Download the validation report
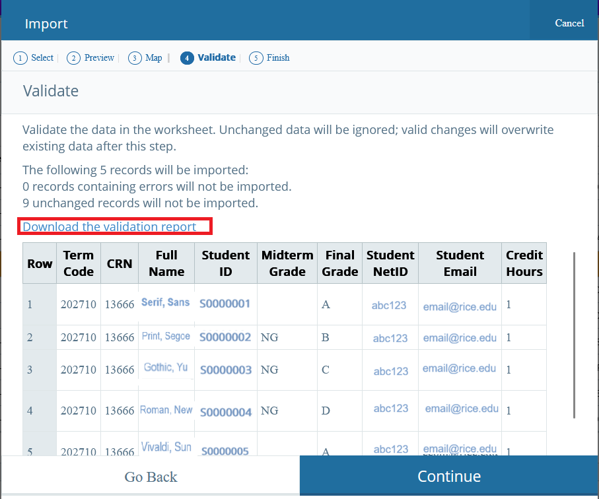This screenshot has width=599, height=499. pyautogui.click(x=109, y=227)
